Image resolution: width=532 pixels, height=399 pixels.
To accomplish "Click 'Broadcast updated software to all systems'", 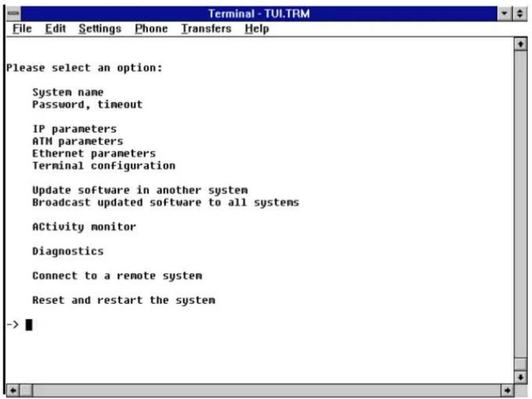I will point(166,202).
